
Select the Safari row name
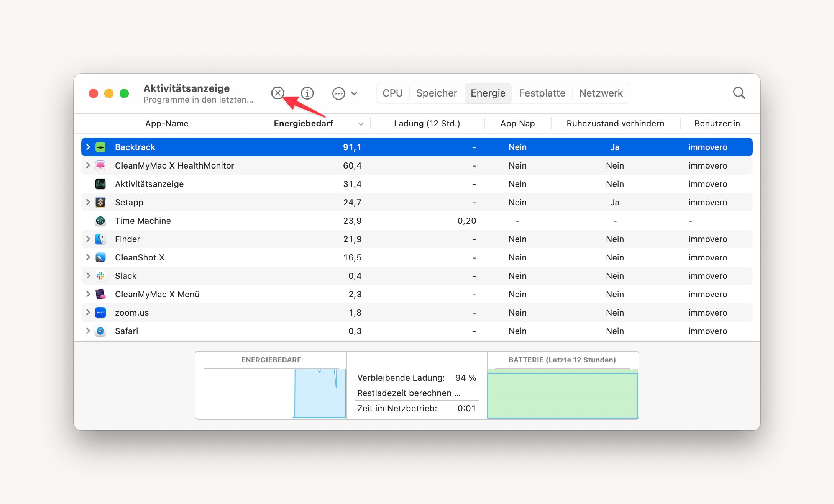[126, 331]
